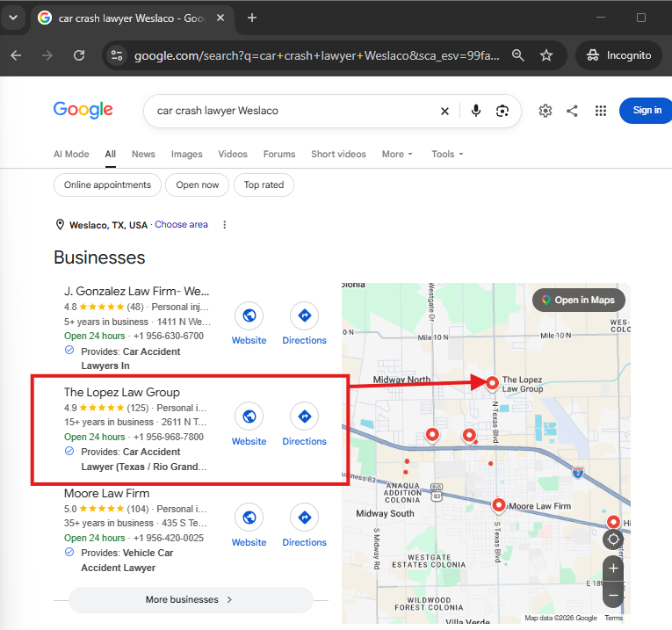This screenshot has height=630, width=672.
Task: Open the Incognito indicator button
Action: tap(618, 55)
